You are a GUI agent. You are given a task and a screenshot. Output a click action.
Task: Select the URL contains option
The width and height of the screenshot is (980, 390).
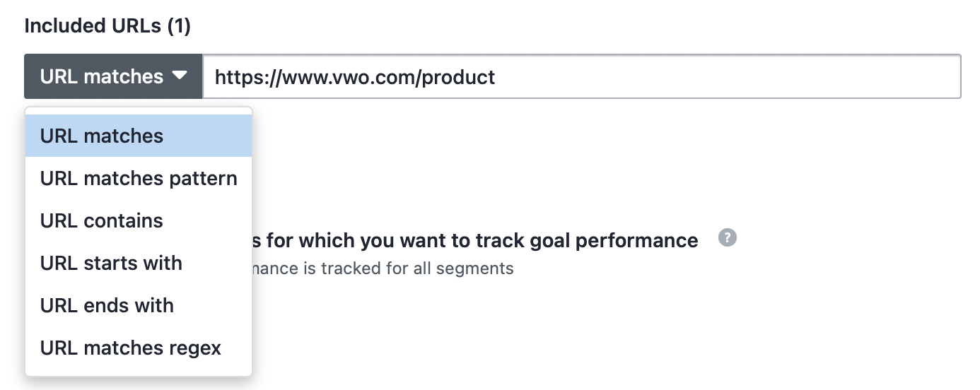pos(139,220)
